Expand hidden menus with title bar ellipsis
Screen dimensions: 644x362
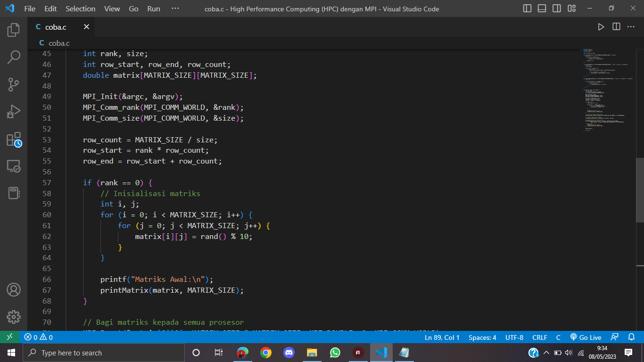(175, 8)
